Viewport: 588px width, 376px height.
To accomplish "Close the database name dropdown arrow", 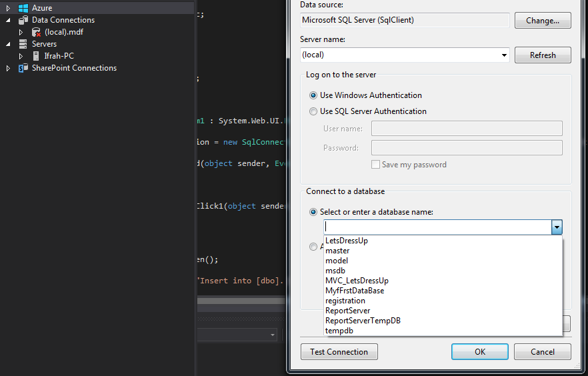I will [x=557, y=227].
